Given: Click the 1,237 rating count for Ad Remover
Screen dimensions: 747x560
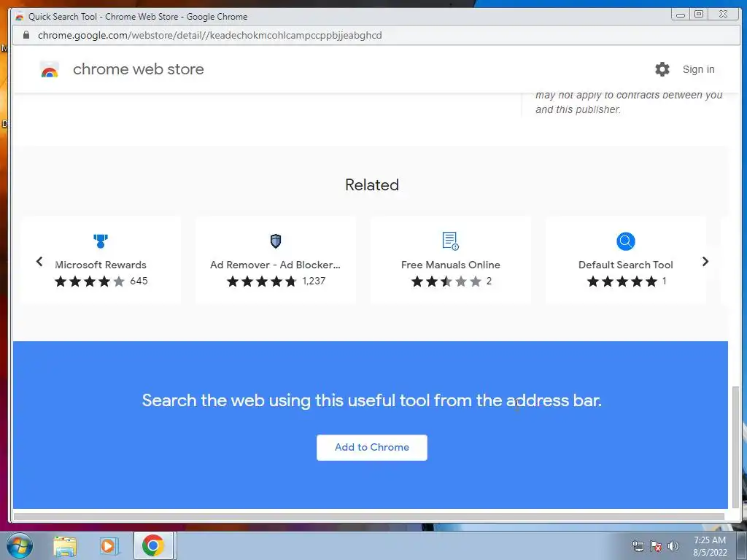Looking at the screenshot, I should coord(314,281).
